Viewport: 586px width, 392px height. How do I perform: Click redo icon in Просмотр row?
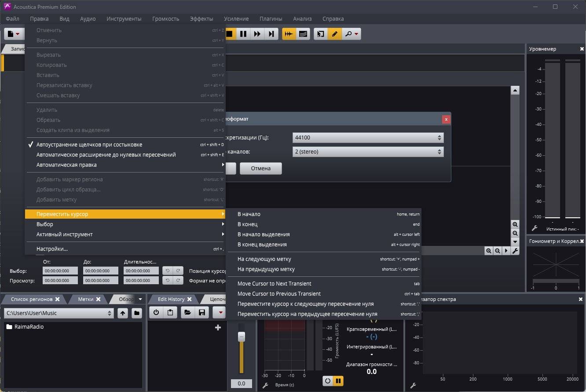pos(178,280)
